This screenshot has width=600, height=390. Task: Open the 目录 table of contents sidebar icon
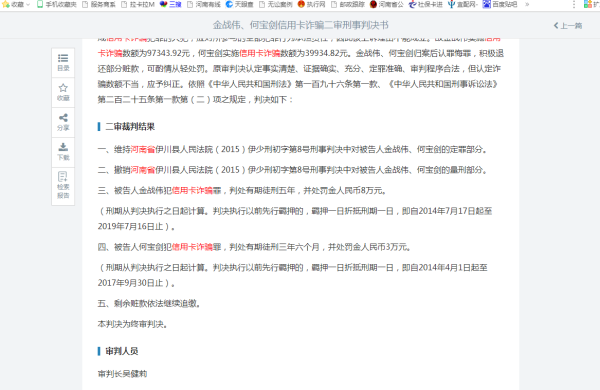pyautogui.click(x=63, y=63)
